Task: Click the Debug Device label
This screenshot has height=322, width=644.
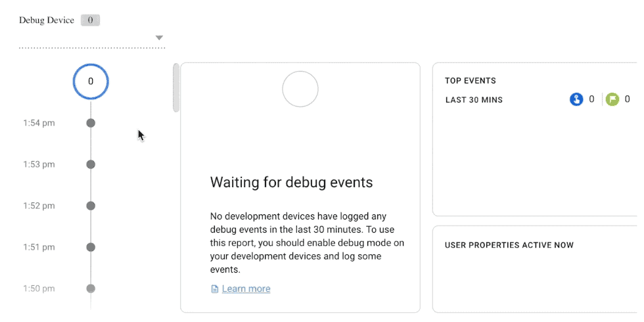Action: coord(47,20)
